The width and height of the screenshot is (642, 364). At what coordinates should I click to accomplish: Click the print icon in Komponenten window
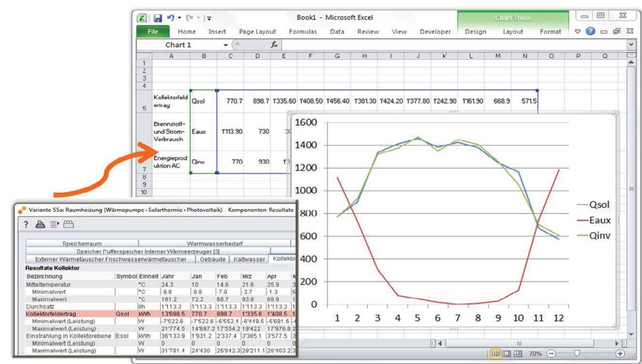coord(40,224)
